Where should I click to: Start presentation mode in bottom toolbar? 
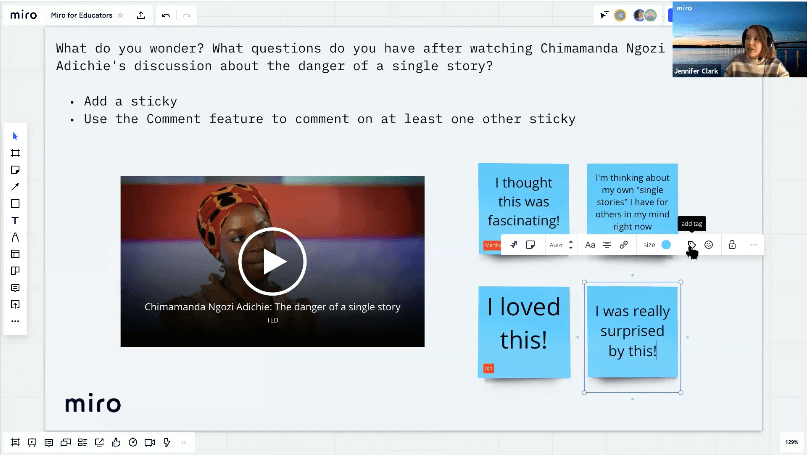click(x=32, y=442)
